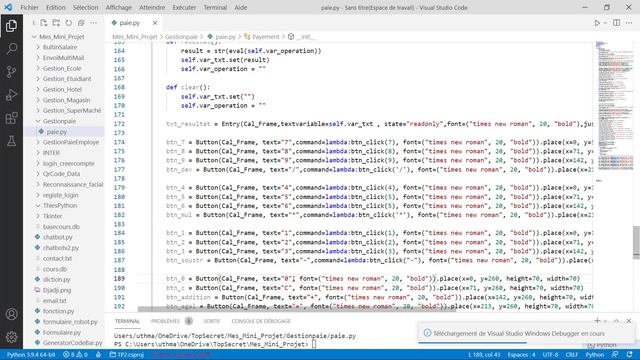Expand the Gestion_Hotel folder
The width and height of the screenshot is (640, 360).
[62, 89]
